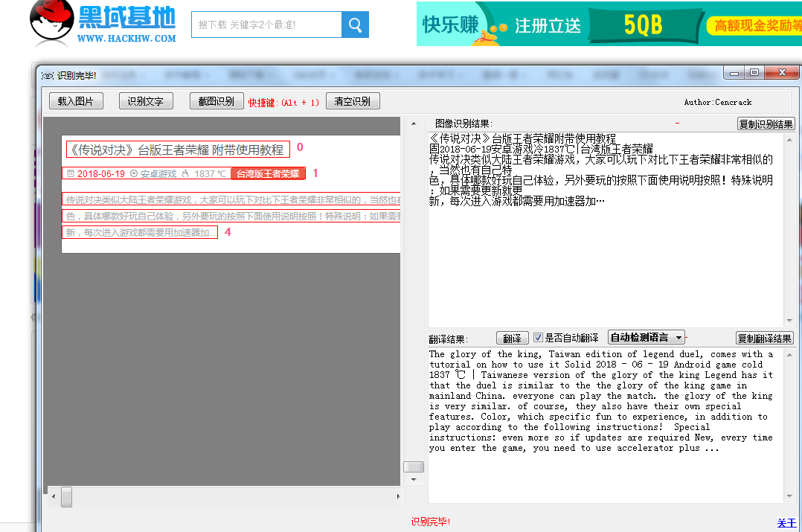Open the HACKHW red hat site logo
Image resolution: width=802 pixels, height=532 pixels.
pos(103,22)
